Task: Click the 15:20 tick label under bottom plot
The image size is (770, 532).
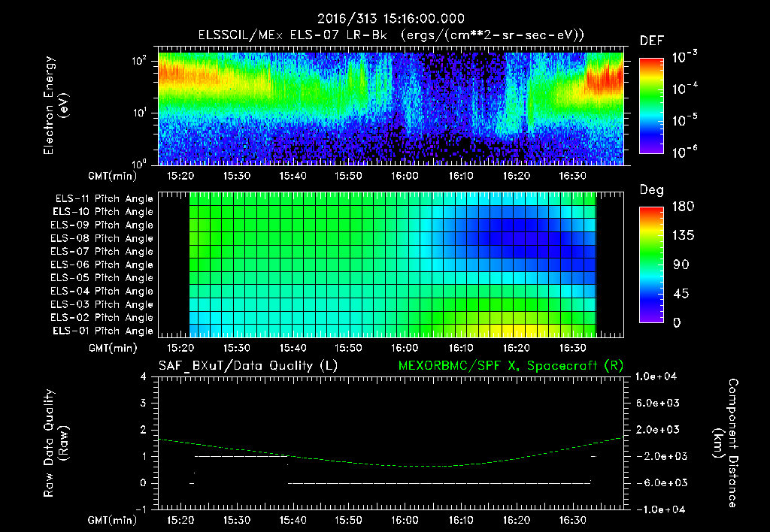Action: (180, 520)
